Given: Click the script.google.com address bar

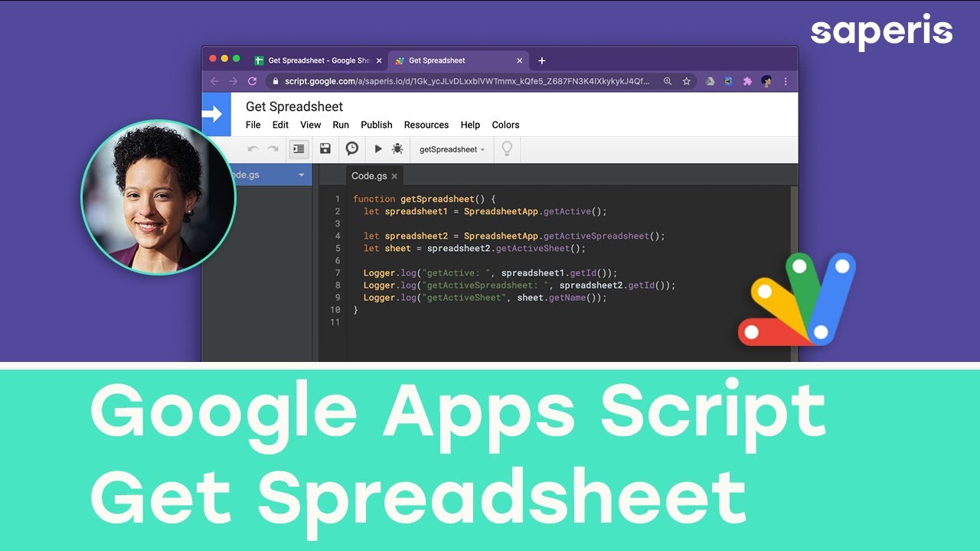Looking at the screenshot, I should (467, 81).
